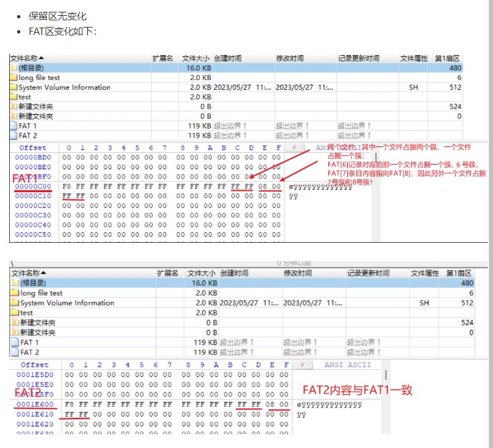Click the 修改时间 column header in FAT2 screenshot

point(298,273)
